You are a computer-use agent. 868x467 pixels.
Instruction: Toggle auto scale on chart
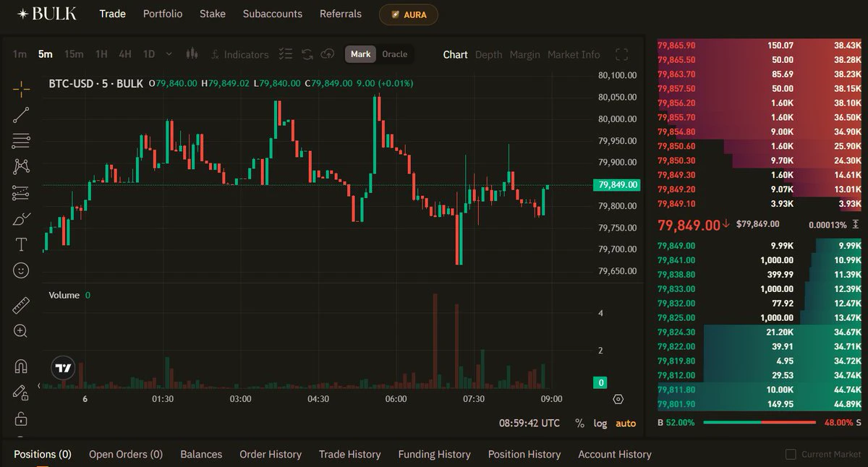pos(626,423)
